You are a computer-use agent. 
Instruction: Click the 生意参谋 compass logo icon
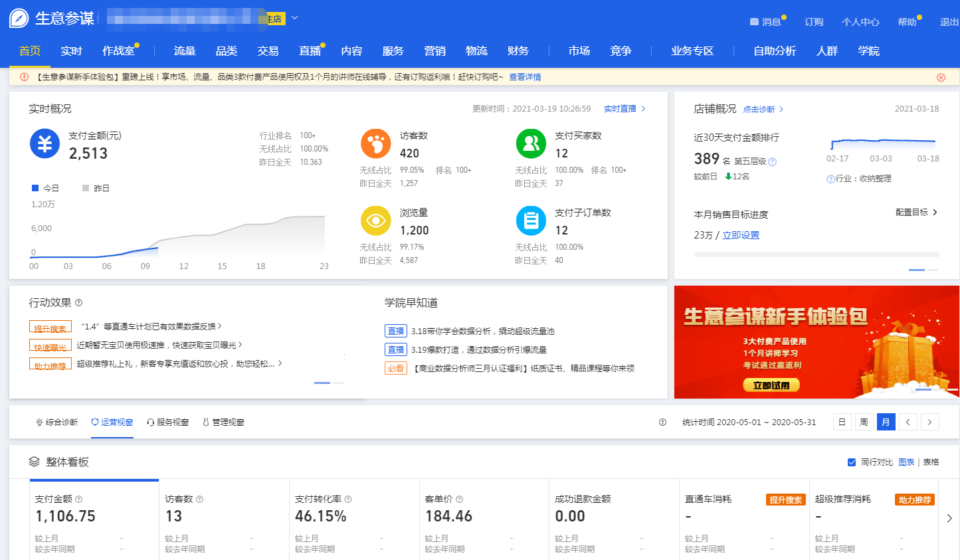pos(19,18)
